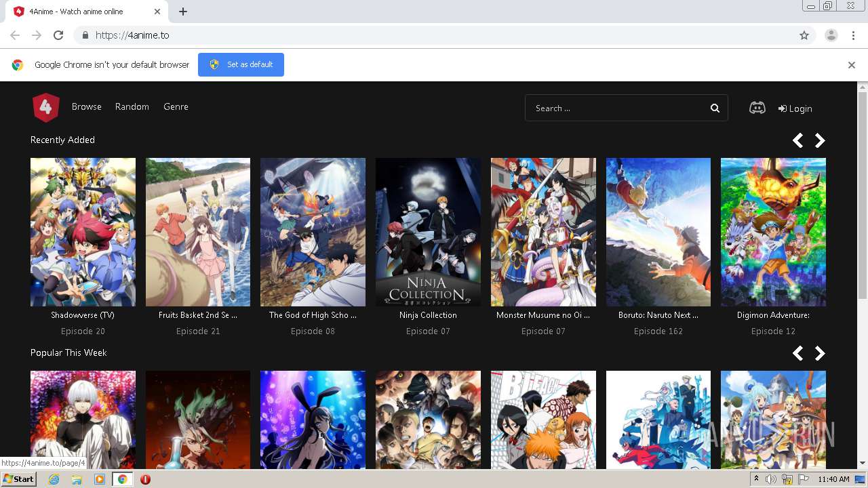Bookmark this page with the star icon

[x=804, y=35]
